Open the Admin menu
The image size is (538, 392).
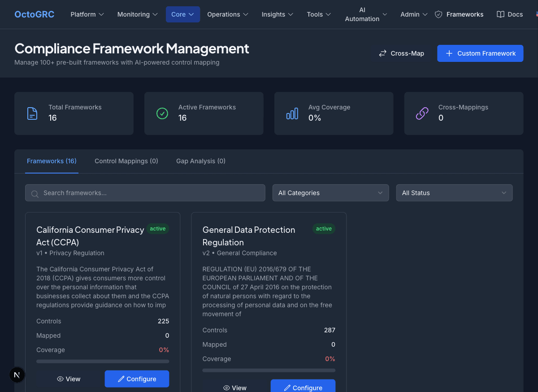pos(414,14)
